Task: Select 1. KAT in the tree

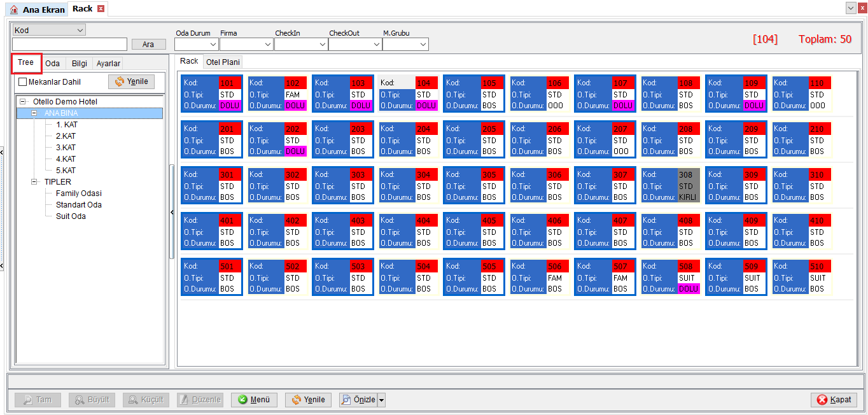Action: [x=67, y=125]
